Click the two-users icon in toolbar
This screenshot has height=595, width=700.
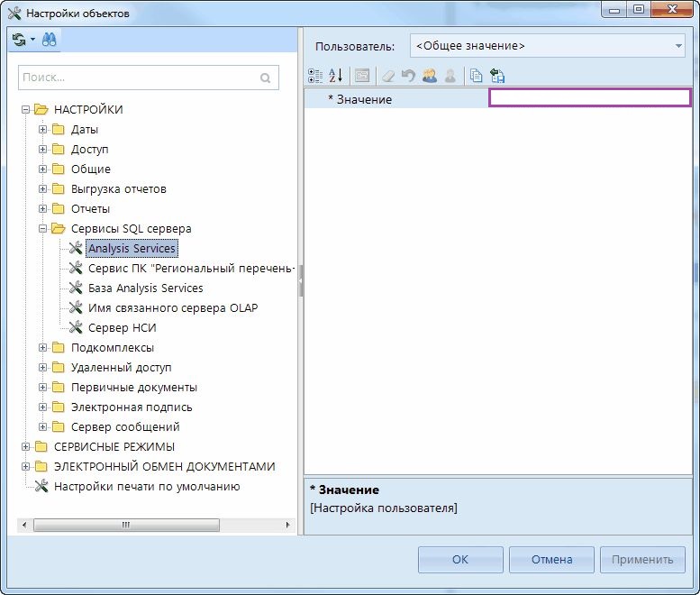point(429,77)
